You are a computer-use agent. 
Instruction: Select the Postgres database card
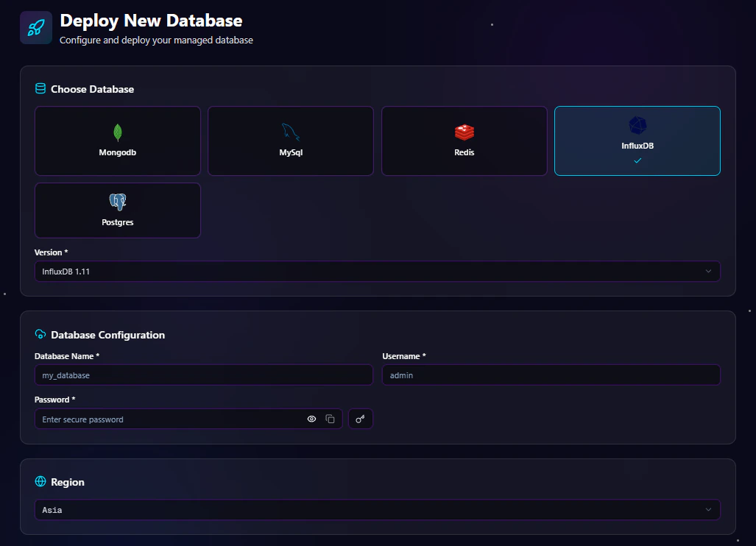118,210
